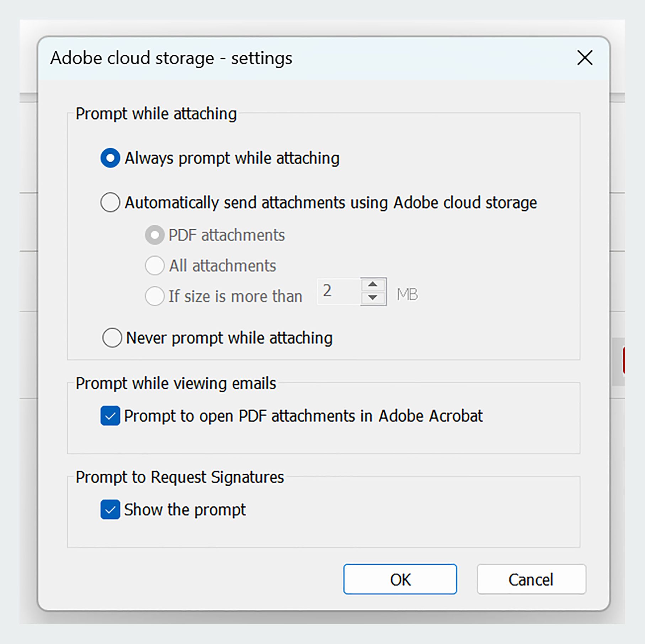Confirm settings with the OK button
This screenshot has height=644, width=645.
pos(400,579)
